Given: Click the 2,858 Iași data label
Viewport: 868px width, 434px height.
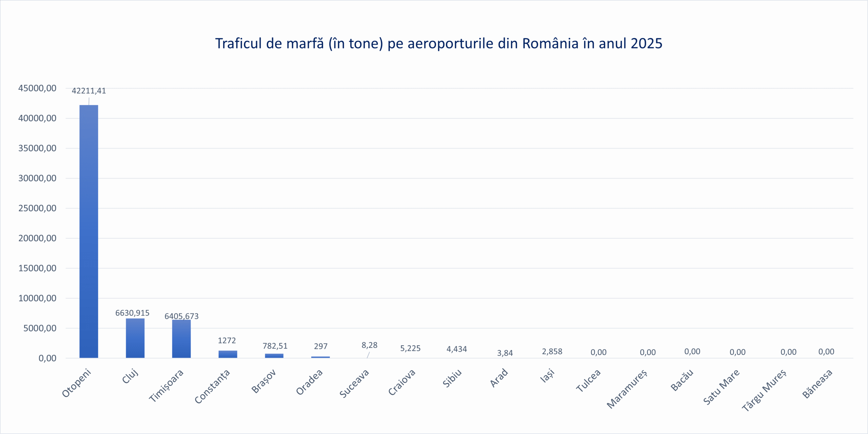Looking at the screenshot, I should (552, 352).
